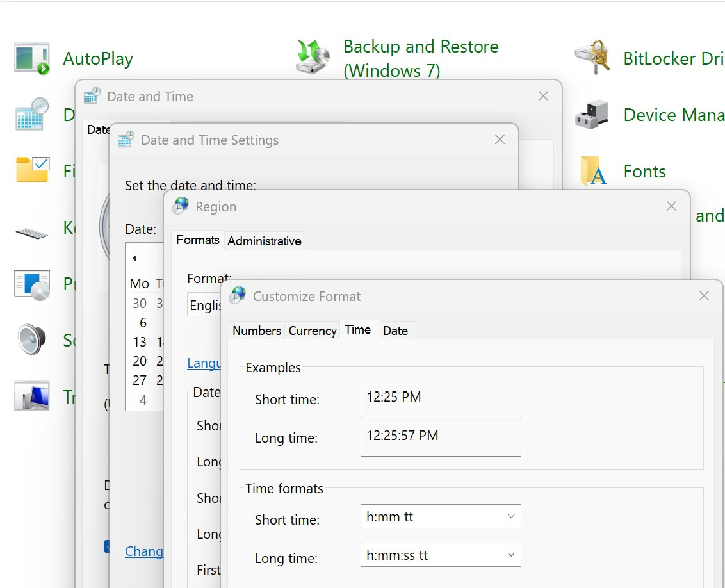Viewport: 725px width, 588px height.
Task: Open the BitLocker padlock and keys icon
Action: click(x=592, y=57)
